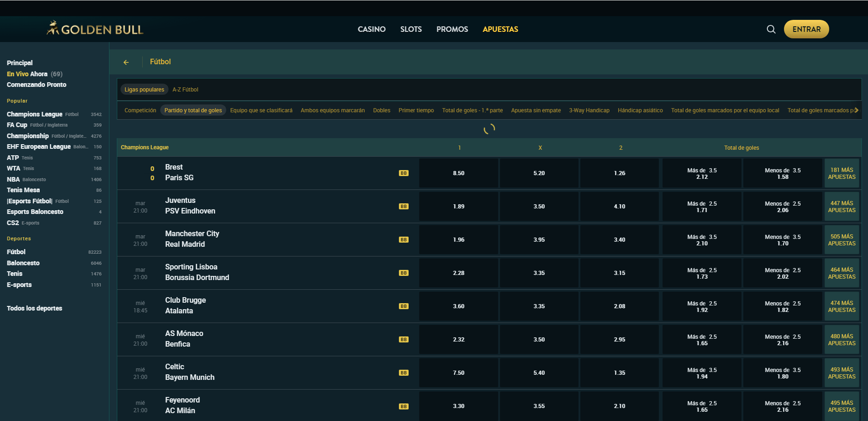Select the Hándicap asiático tab
The width and height of the screenshot is (868, 421).
(640, 110)
